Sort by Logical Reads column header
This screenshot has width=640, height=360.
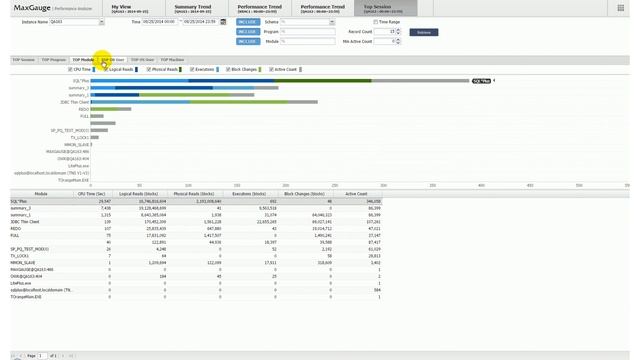(139, 194)
